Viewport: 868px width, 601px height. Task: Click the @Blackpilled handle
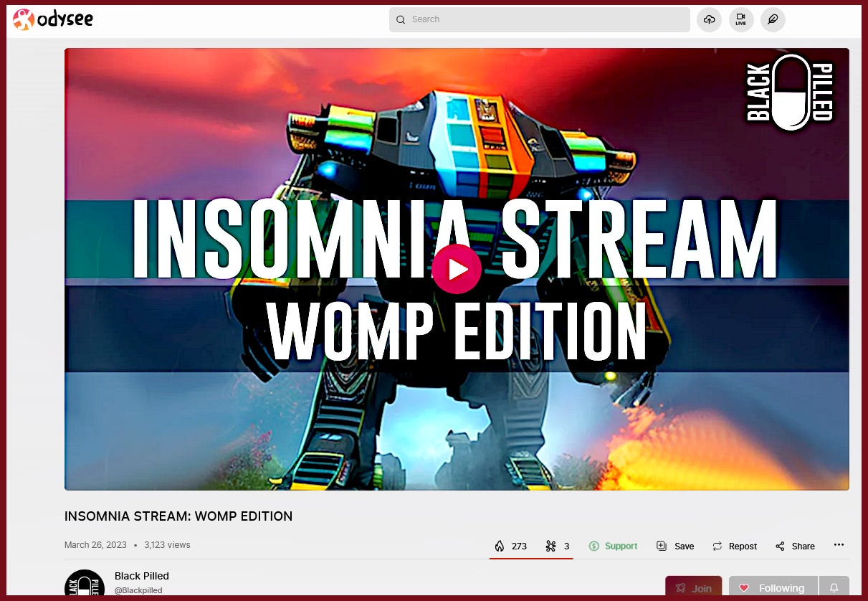138,590
